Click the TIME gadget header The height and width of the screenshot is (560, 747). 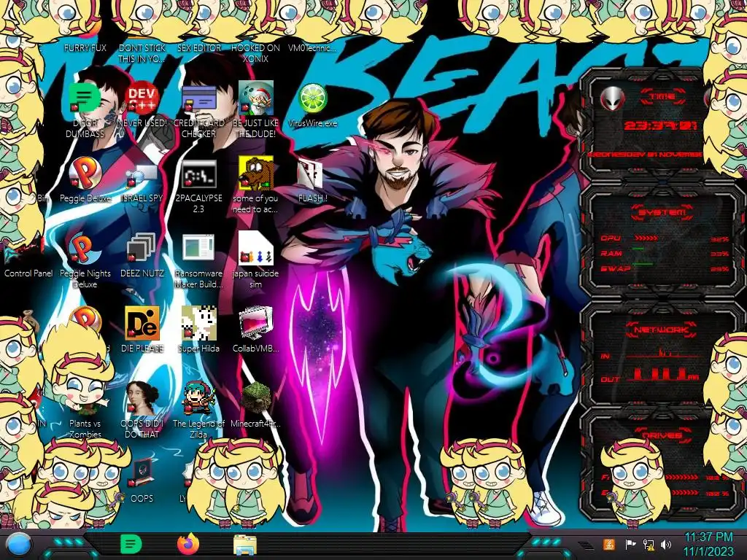(662, 96)
